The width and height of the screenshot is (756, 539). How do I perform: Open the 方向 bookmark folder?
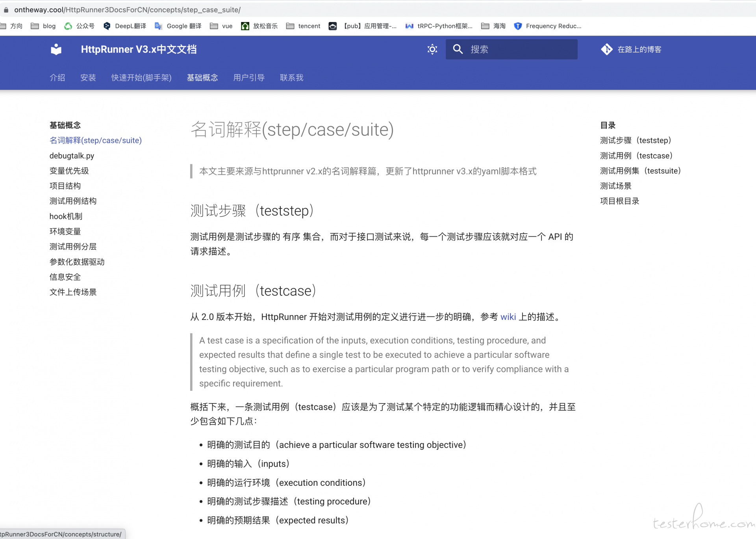[x=12, y=26]
